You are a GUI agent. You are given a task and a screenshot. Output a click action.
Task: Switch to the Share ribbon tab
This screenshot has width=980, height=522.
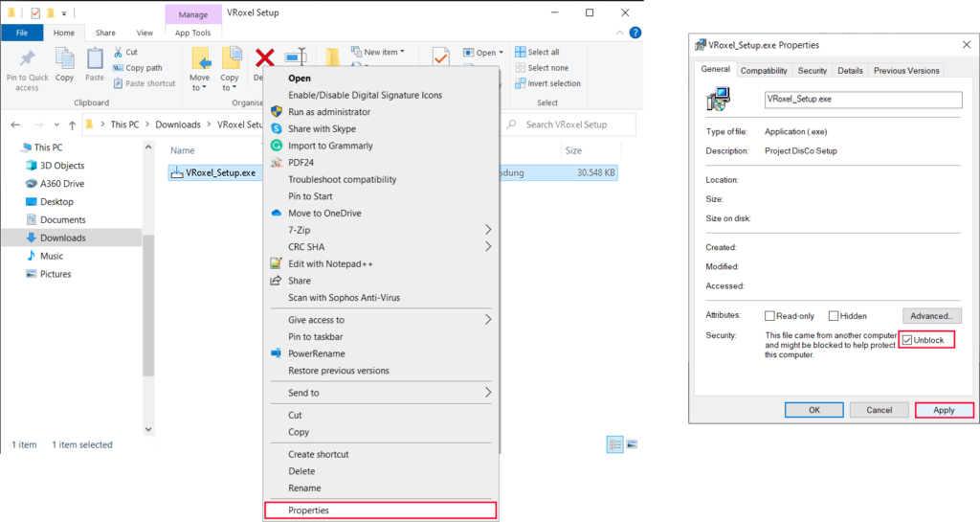105,33
